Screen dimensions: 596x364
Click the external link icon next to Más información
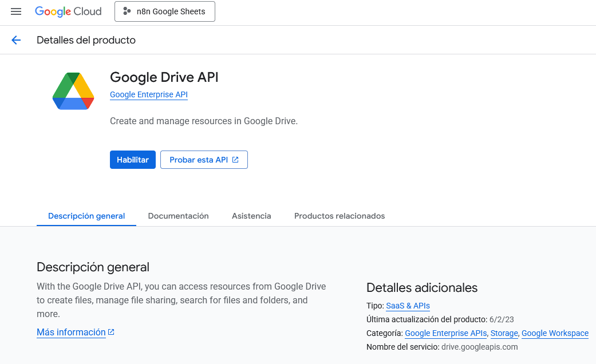point(110,331)
